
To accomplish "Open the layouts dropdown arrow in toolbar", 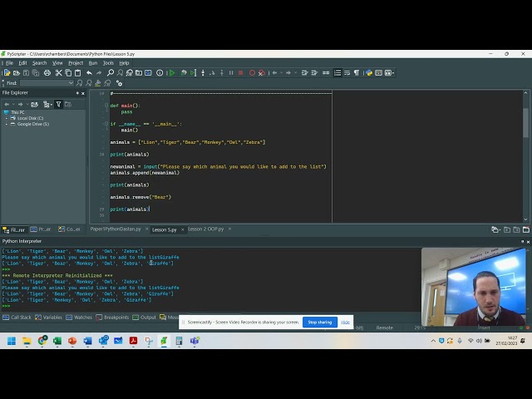I will [x=393, y=73].
